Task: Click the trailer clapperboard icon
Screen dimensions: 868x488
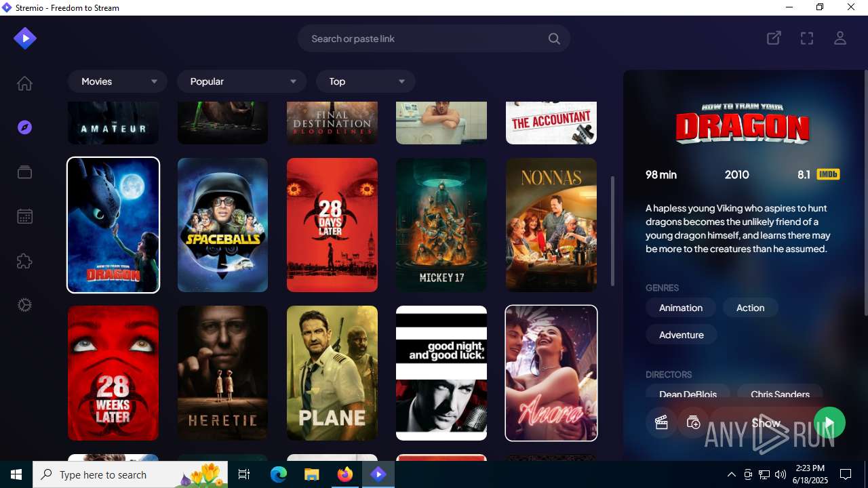Action: point(661,423)
